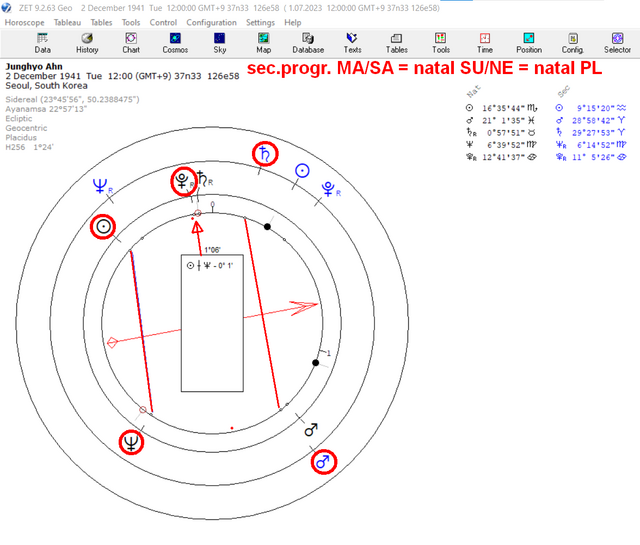Click the black natal Mars glyph in chart

click(311, 429)
